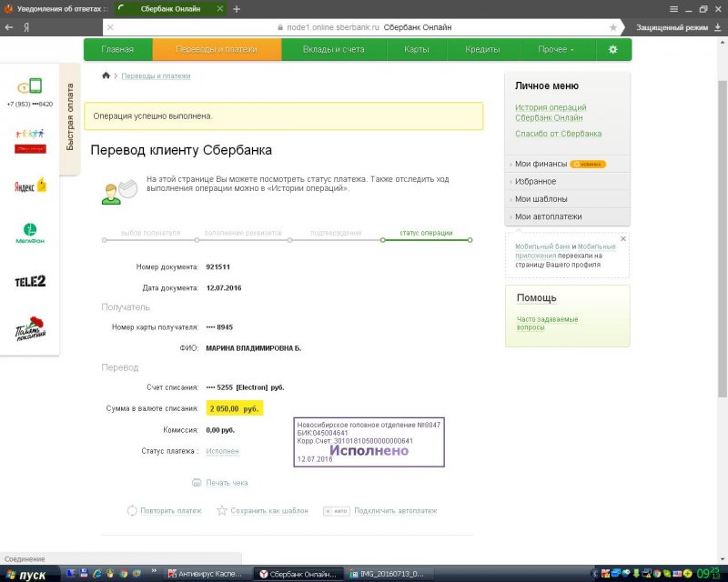The width and height of the screenshot is (728, 582).
Task: Switch to the Уведомления об ответах browser tab
Action: [x=56, y=9]
